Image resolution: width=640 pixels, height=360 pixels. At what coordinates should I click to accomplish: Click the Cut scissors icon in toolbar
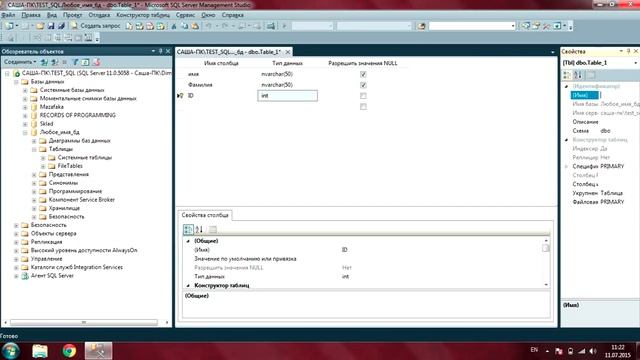[174, 26]
